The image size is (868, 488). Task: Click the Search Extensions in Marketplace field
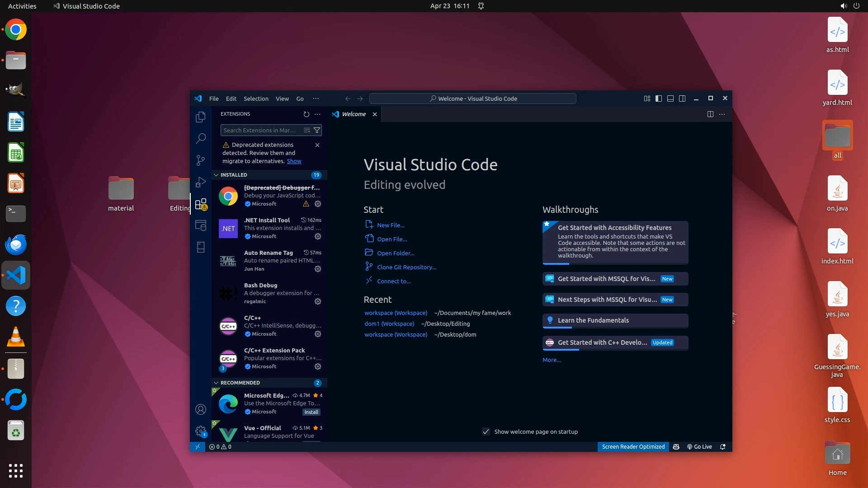(x=260, y=131)
